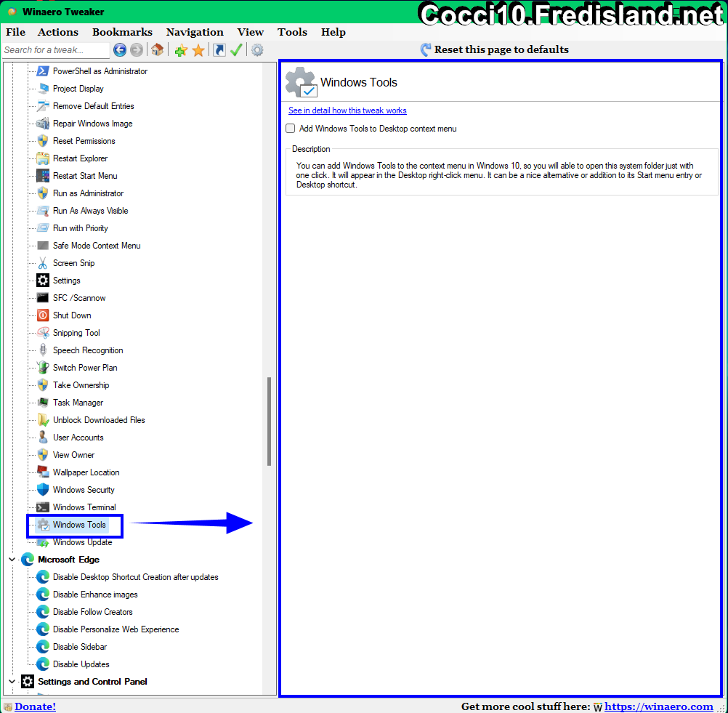This screenshot has height=713, width=728.
Task: Select Disable Enhance images item
Action: (x=95, y=595)
